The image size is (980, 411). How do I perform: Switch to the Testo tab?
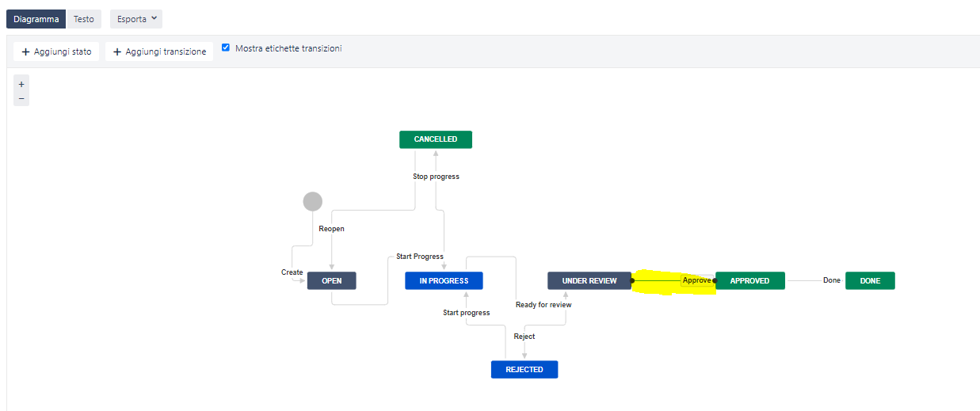pyautogui.click(x=84, y=19)
